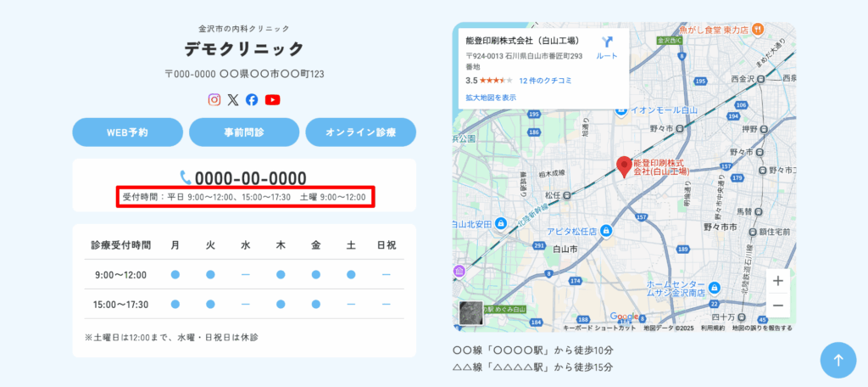868x387 pixels.
Task: Zoom in the map with plus button
Action: point(778,280)
